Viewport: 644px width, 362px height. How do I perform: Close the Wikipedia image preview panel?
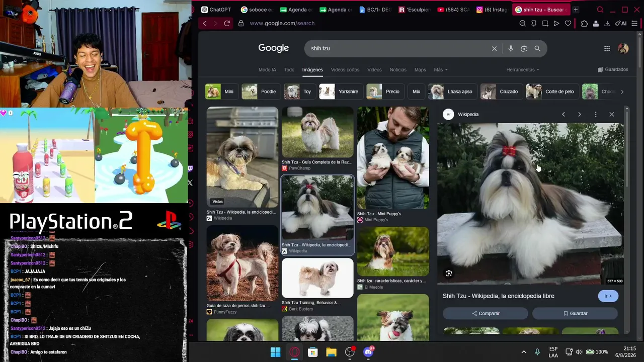click(x=612, y=114)
